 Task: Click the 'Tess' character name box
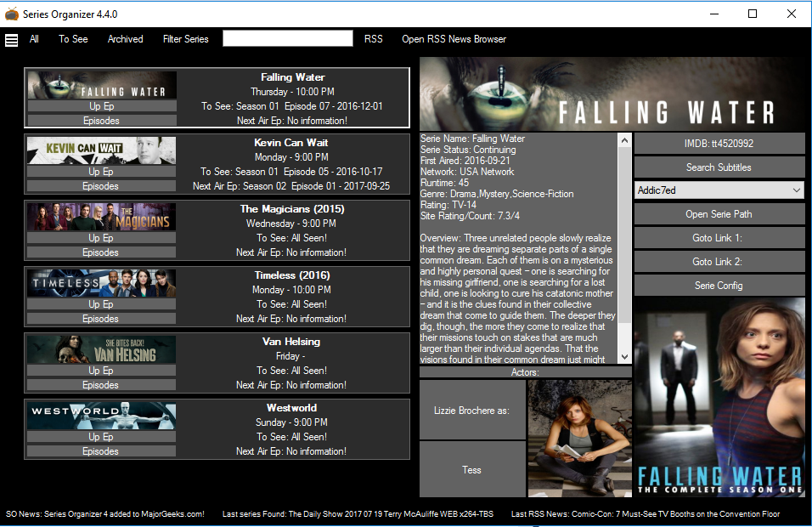(472, 469)
